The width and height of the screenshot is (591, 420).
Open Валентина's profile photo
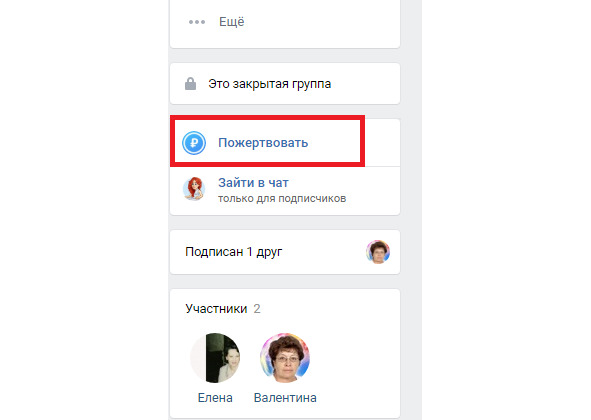coord(285,358)
